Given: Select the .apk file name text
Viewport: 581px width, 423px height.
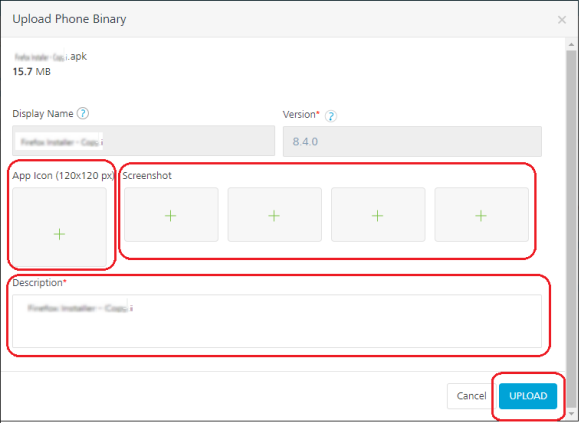Looking at the screenshot, I should click(x=50, y=57).
